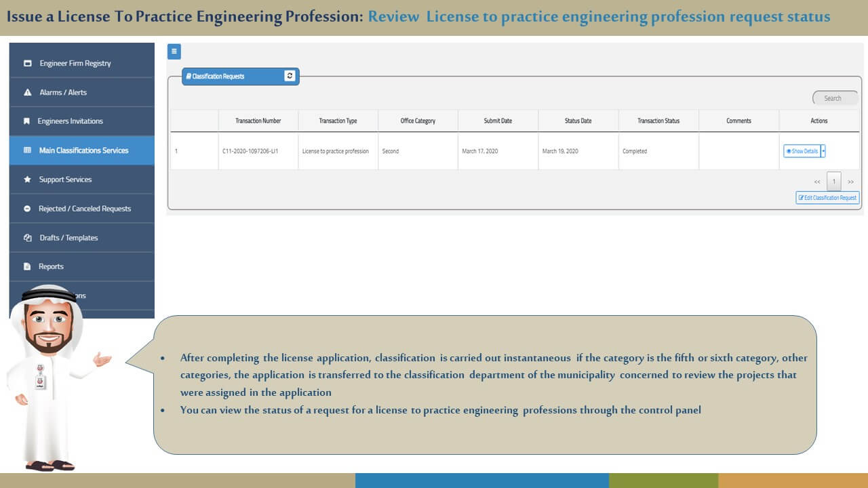Go to the next page with >> arrow
This screenshot has height=488, width=868.
pos(851,182)
